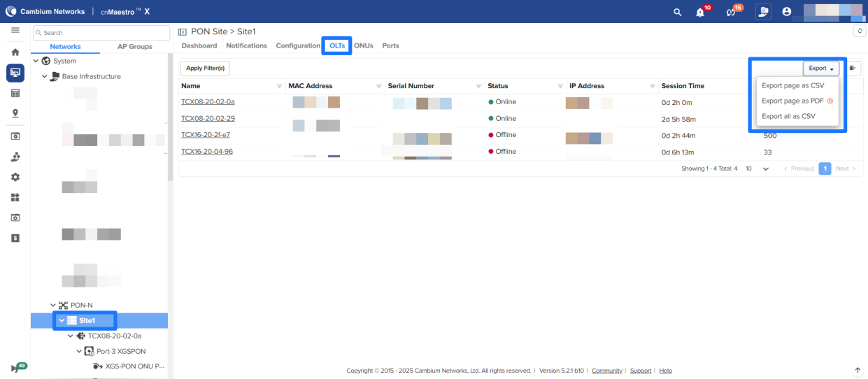Open the Help link in the footer

pos(666,371)
